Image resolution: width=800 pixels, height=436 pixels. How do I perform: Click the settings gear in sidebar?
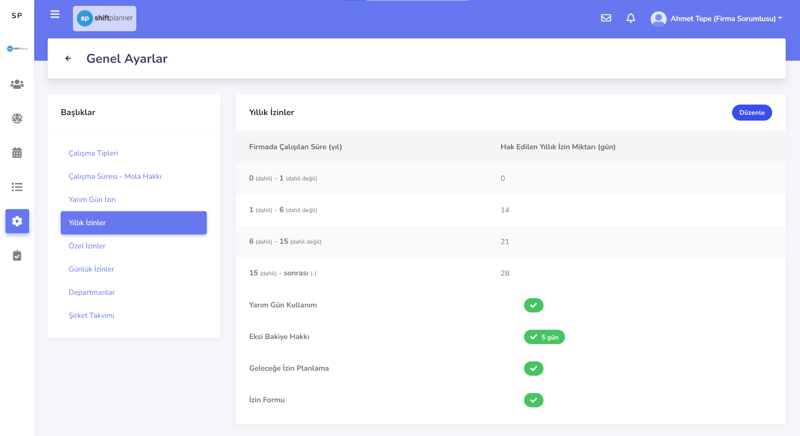[x=17, y=221]
